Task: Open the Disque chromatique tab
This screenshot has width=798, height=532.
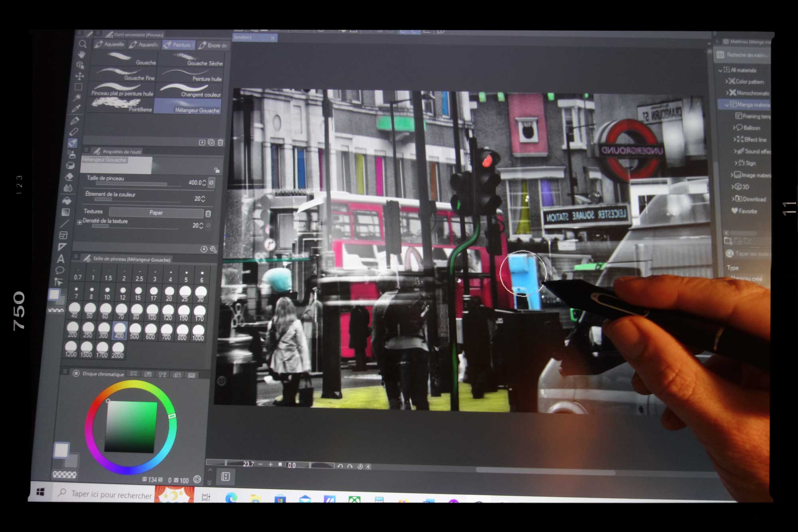Action: coord(99,374)
